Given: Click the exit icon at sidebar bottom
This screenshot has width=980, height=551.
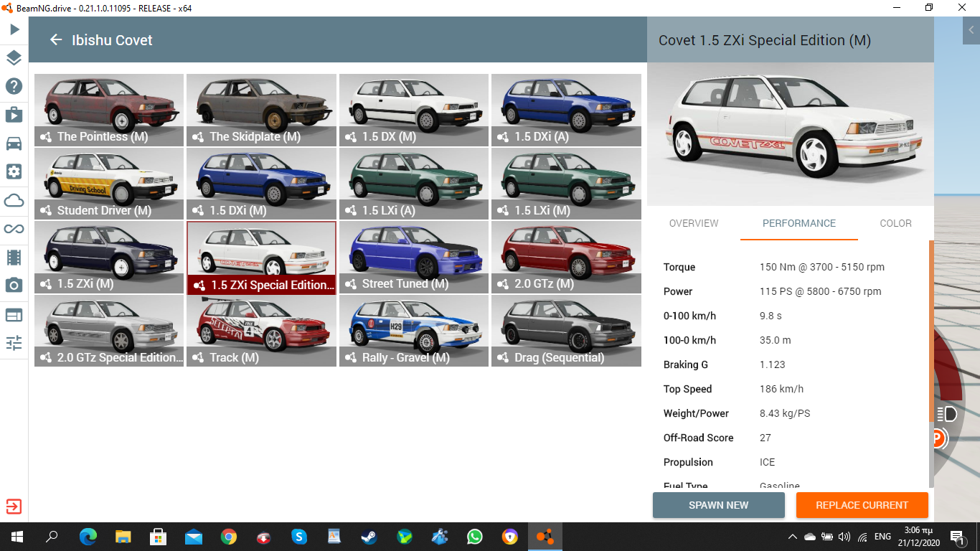Looking at the screenshot, I should [x=14, y=506].
